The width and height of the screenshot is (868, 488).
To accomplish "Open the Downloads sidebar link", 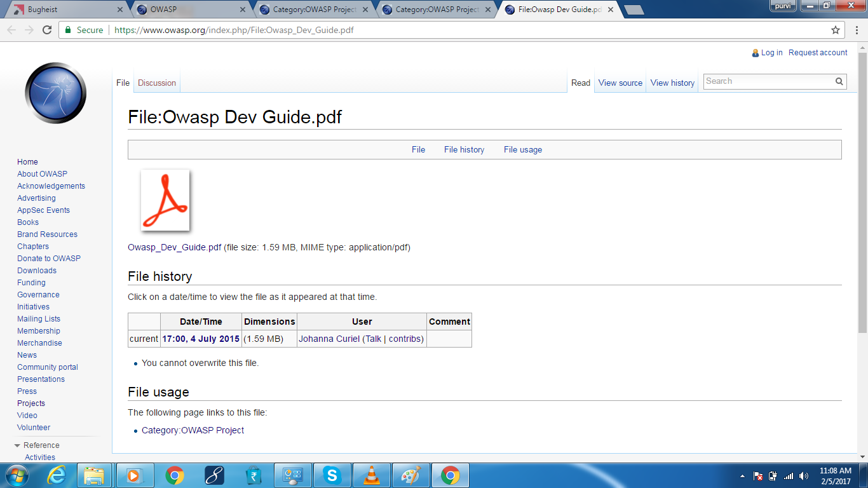I will [x=37, y=271].
